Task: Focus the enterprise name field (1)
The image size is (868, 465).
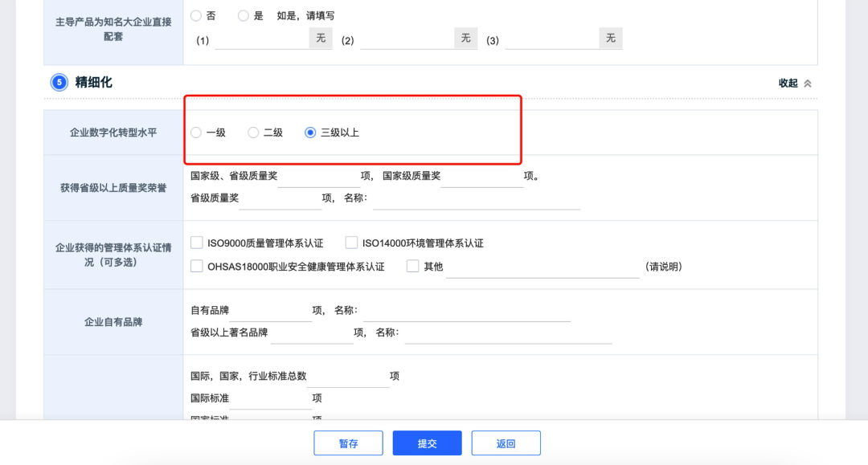Action: (262, 39)
